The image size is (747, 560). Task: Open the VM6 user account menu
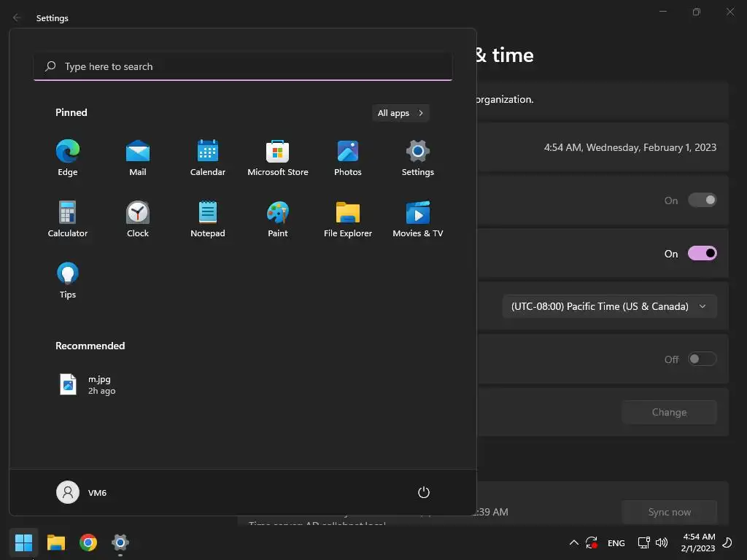tap(82, 492)
